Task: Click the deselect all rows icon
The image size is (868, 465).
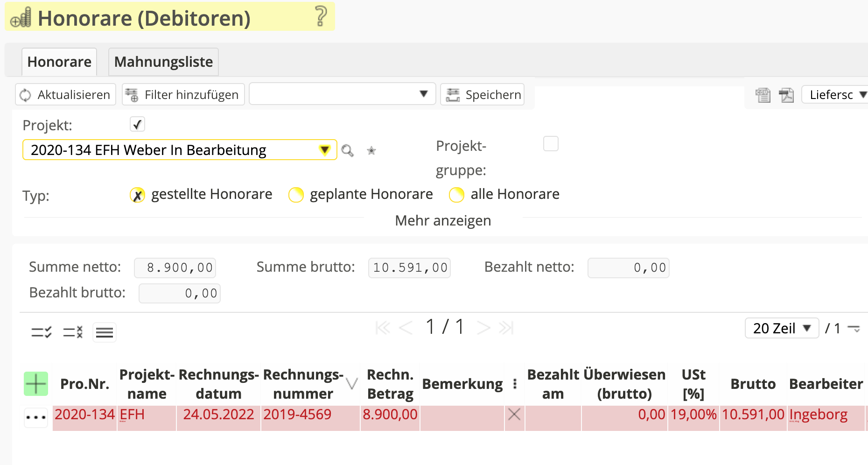Action: coord(73,332)
